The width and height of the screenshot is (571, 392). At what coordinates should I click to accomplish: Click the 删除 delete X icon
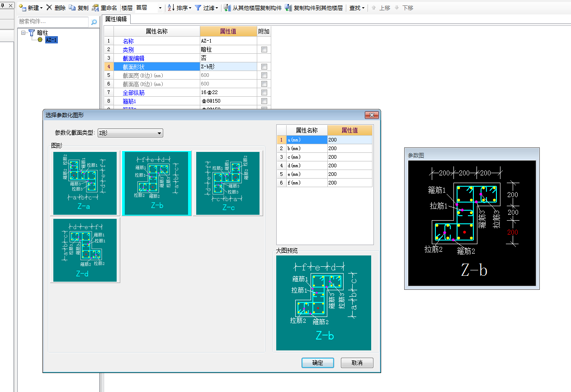[49, 8]
